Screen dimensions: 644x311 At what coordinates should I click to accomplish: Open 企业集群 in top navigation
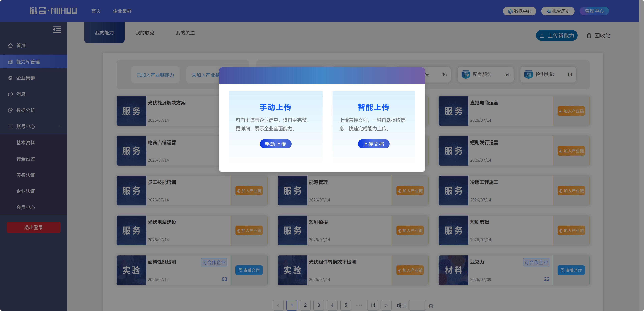[122, 11]
